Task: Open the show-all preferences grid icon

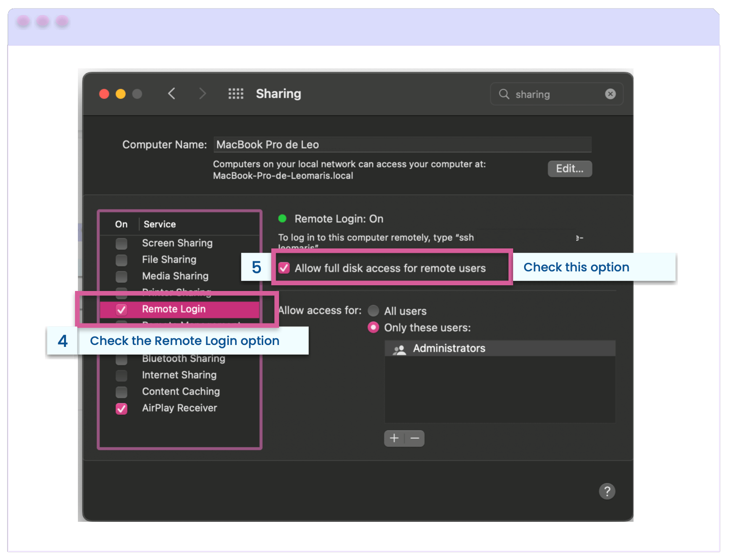Action: 236,94
